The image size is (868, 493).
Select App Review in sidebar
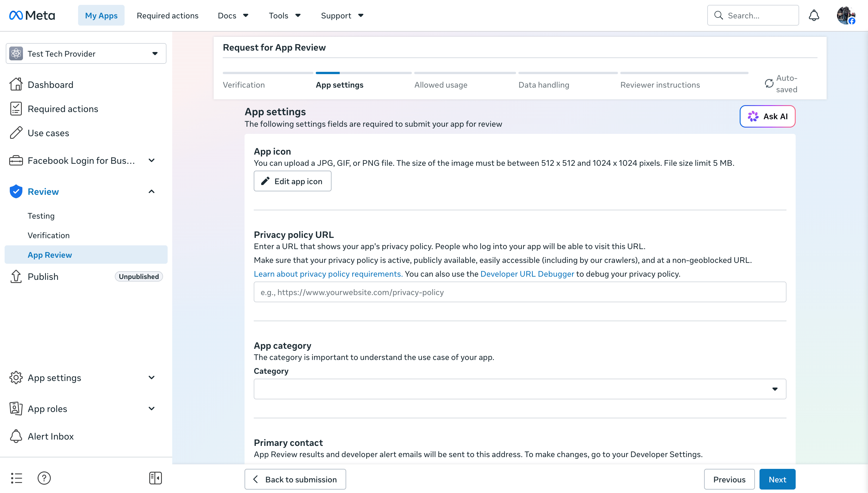pyautogui.click(x=86, y=255)
